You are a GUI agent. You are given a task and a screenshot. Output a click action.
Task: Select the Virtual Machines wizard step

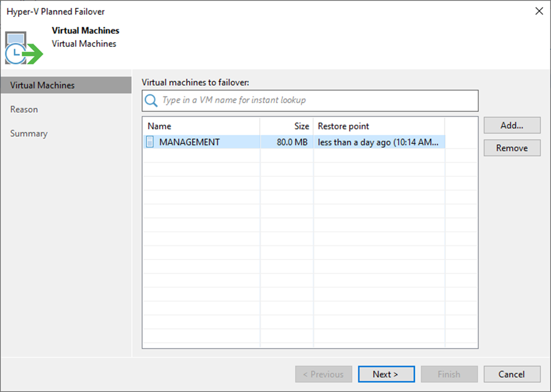pos(42,85)
